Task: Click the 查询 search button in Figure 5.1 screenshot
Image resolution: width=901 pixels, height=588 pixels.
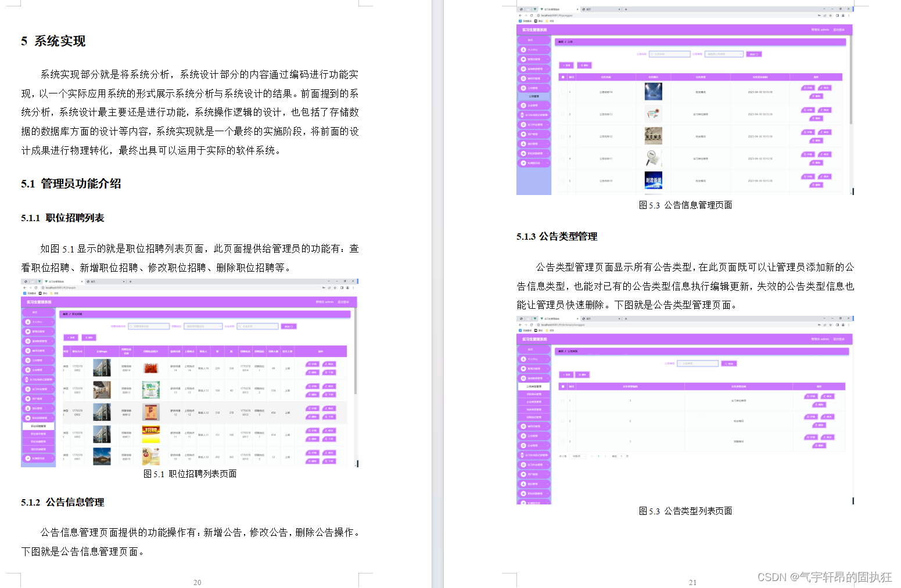Action: click(289, 326)
